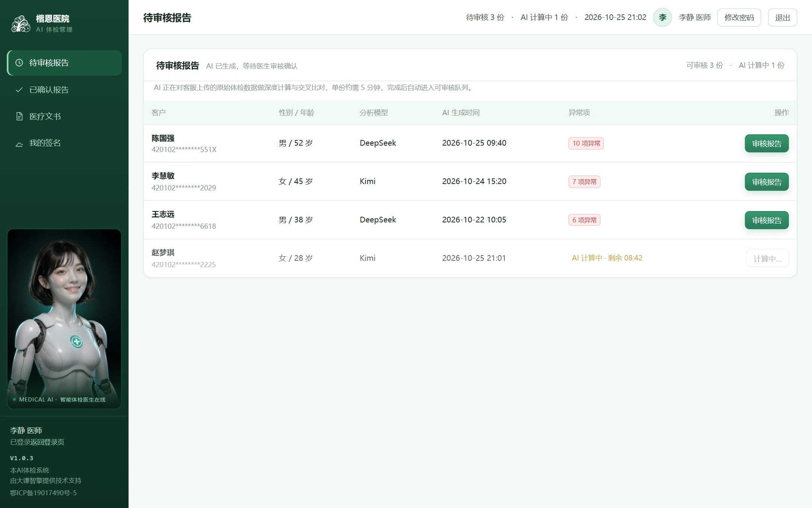Viewport: 812px width, 508px height.
Task: Click the clock icon beside 待审核报告
Action: [x=19, y=63]
